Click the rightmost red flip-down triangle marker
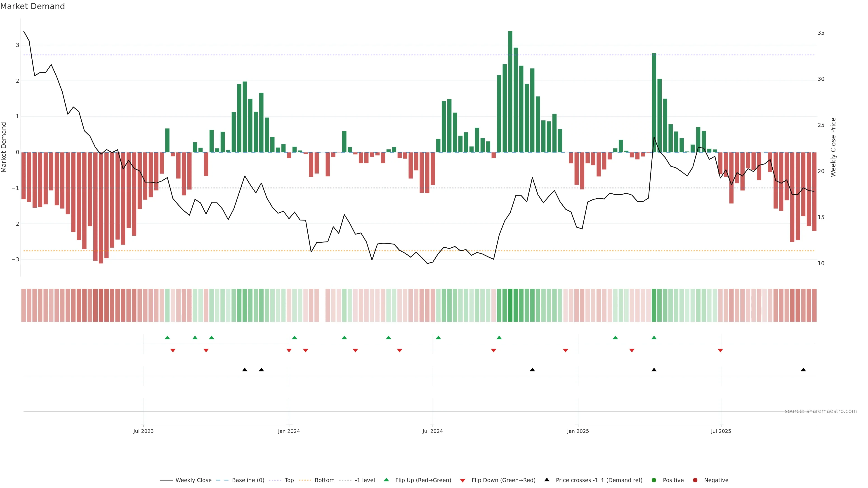Image resolution: width=868 pixels, height=488 pixels. pos(720,351)
